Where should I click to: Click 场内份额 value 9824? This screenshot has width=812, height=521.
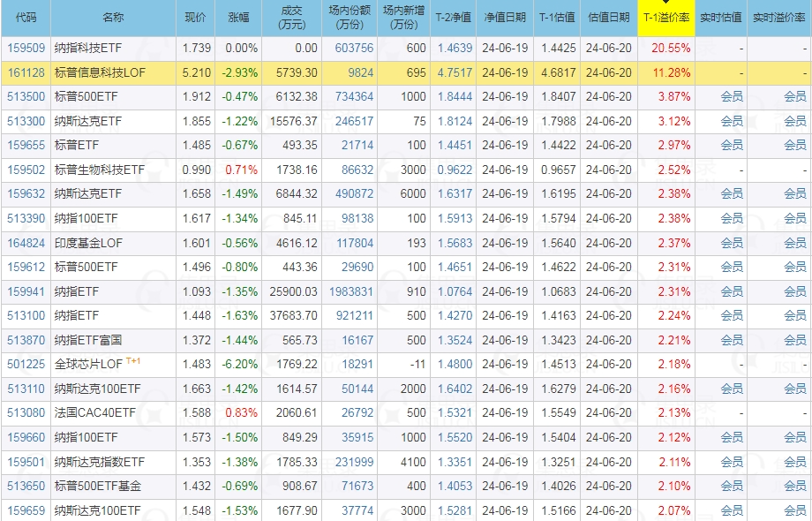360,72
